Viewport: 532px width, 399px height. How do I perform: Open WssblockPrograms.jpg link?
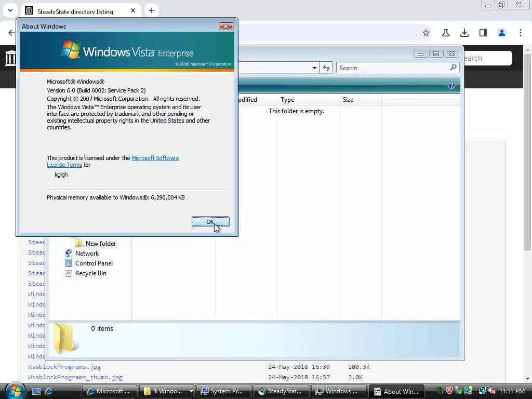64,367
